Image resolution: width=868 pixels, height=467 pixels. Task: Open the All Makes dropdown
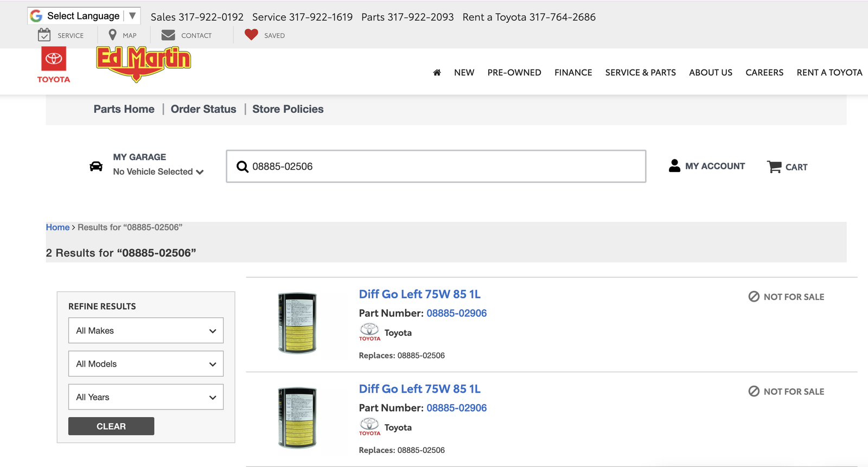[146, 330]
